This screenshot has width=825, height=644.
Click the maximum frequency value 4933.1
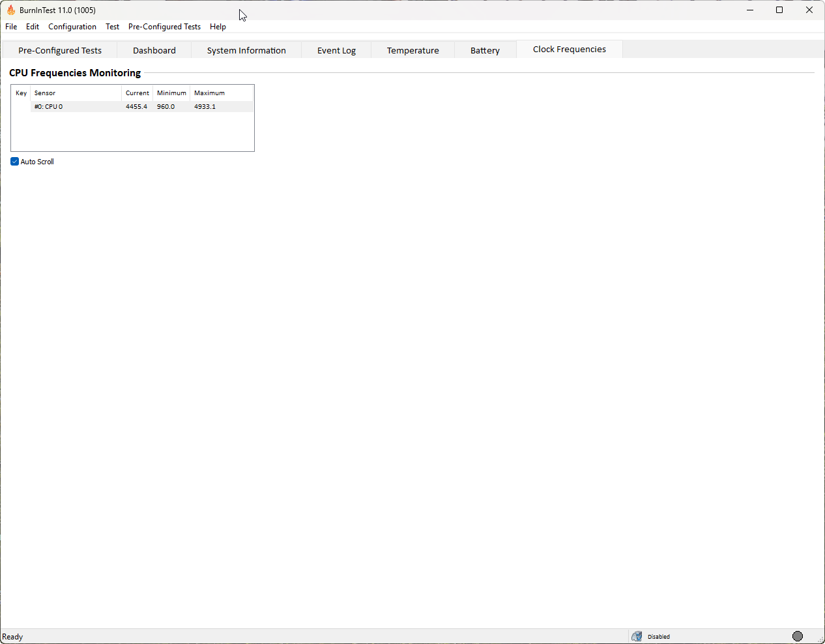point(205,106)
